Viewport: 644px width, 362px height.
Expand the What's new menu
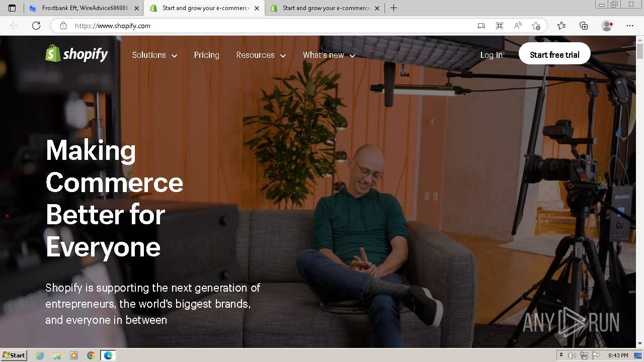point(329,55)
